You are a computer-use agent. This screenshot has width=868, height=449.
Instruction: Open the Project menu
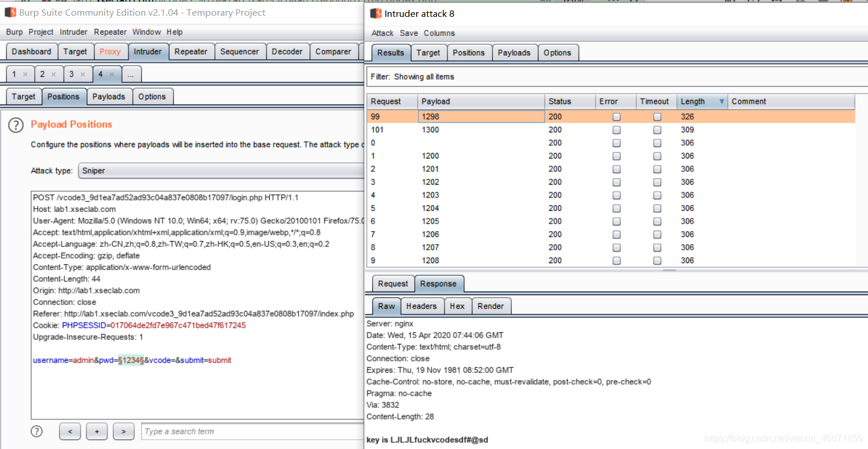pos(41,32)
